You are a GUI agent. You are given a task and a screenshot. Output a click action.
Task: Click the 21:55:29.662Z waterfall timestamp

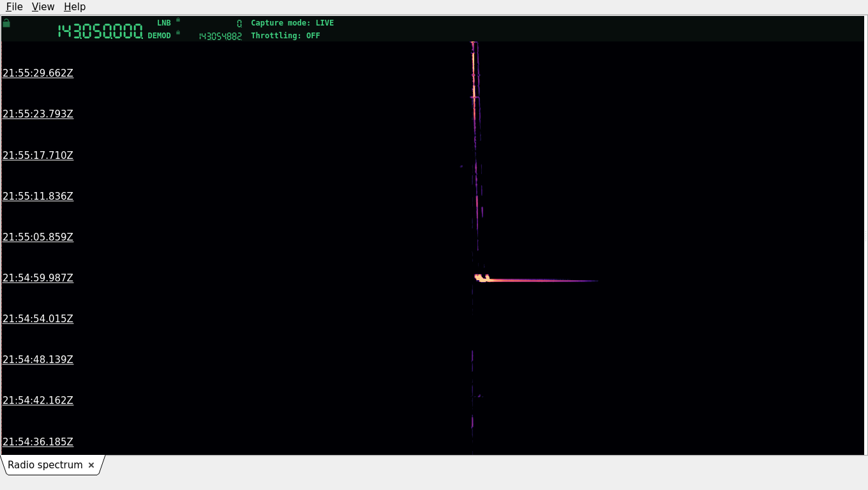click(x=38, y=73)
